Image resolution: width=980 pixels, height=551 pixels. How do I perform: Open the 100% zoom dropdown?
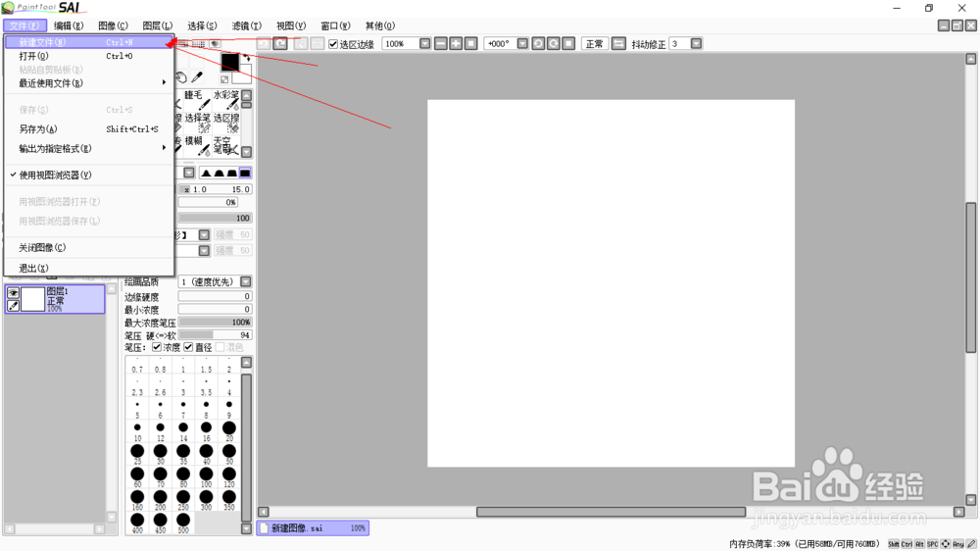coord(425,43)
